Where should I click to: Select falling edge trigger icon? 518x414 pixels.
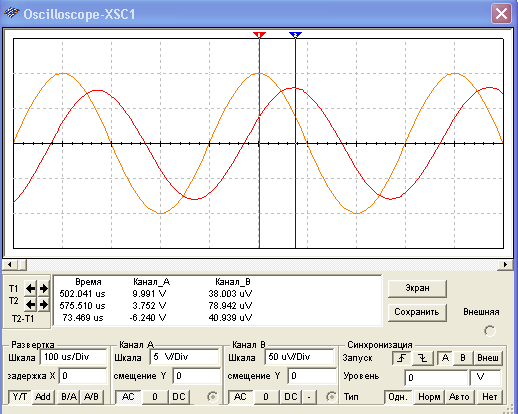coord(423,358)
